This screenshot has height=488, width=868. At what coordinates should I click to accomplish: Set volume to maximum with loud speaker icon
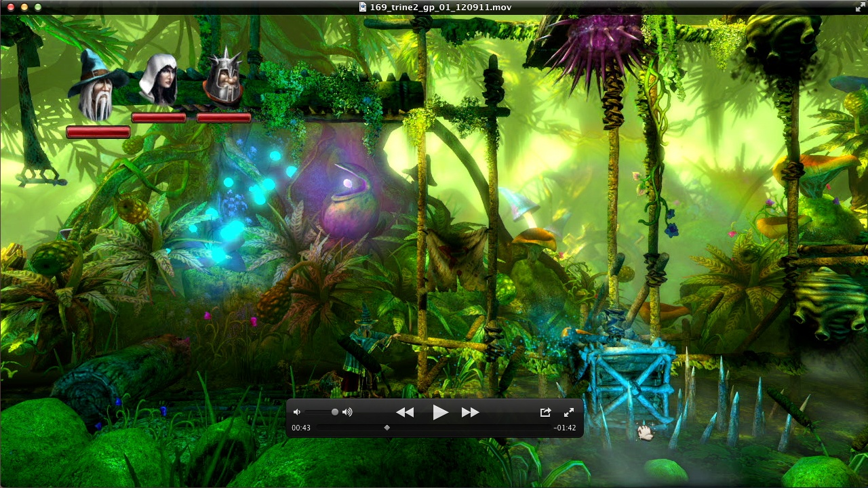click(x=347, y=412)
